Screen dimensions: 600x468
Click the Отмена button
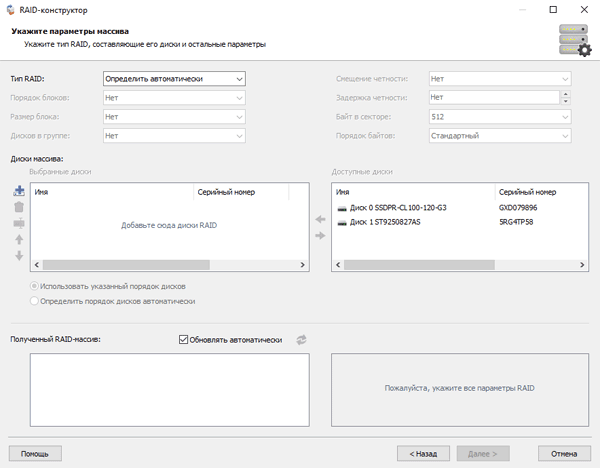pyautogui.click(x=564, y=453)
